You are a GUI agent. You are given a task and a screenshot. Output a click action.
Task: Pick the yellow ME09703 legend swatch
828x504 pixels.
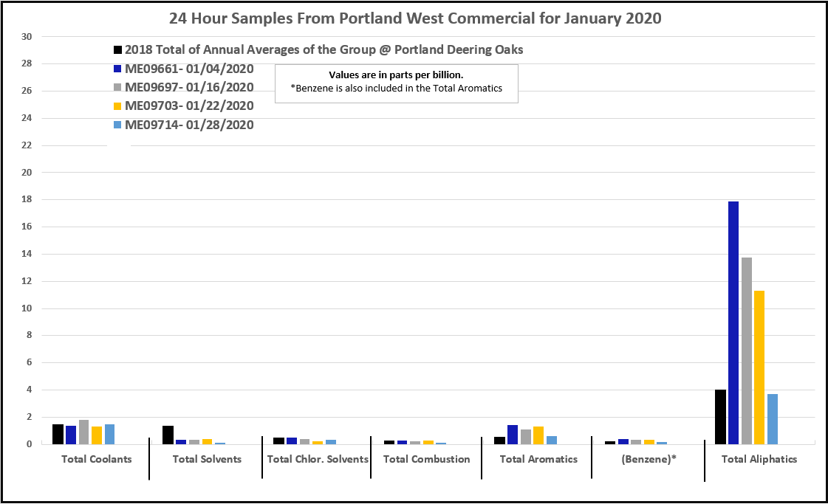[x=117, y=106]
